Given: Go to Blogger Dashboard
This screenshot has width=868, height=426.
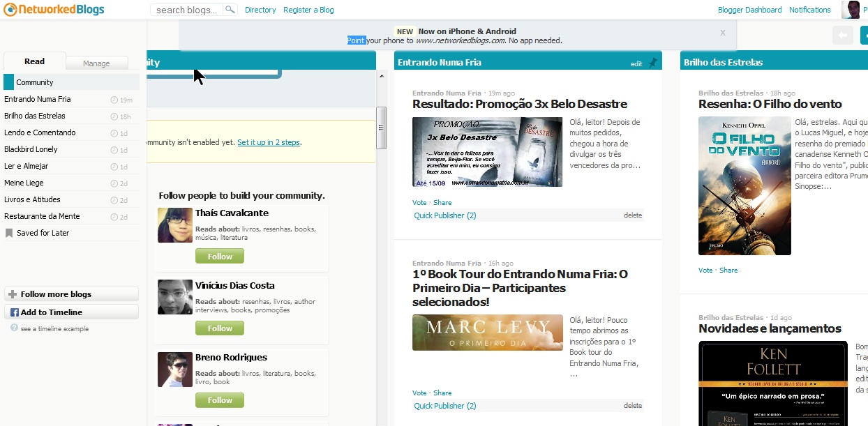Looking at the screenshot, I should 750,10.
